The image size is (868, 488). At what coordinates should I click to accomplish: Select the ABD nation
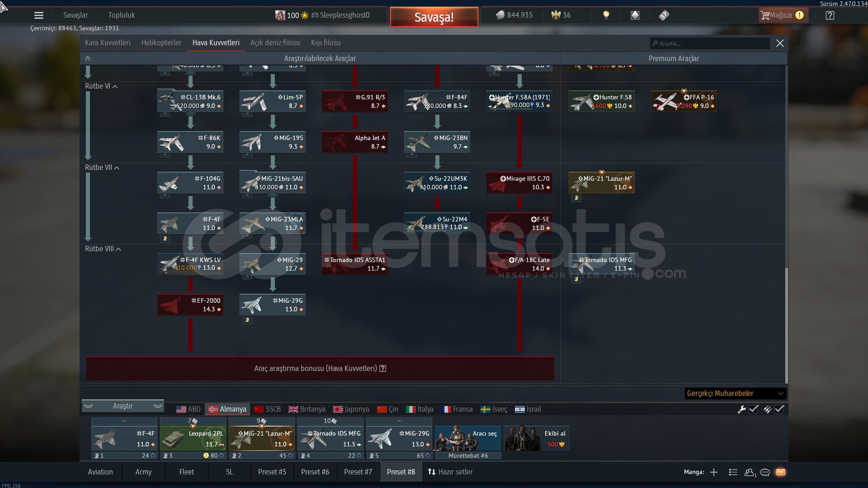(189, 409)
